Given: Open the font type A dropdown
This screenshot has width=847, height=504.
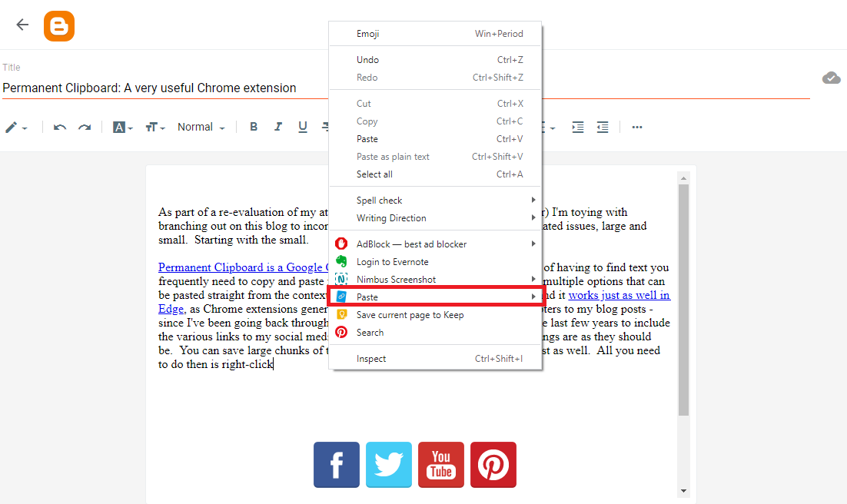Looking at the screenshot, I should [123, 128].
